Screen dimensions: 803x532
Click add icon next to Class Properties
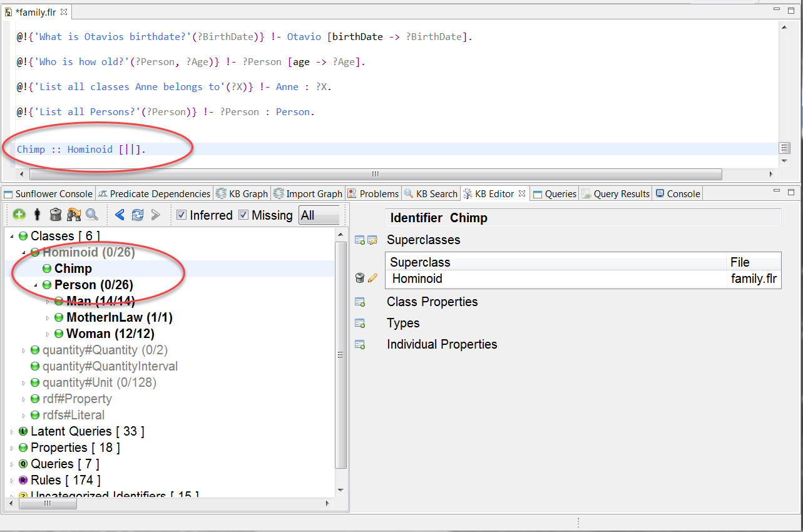point(360,302)
